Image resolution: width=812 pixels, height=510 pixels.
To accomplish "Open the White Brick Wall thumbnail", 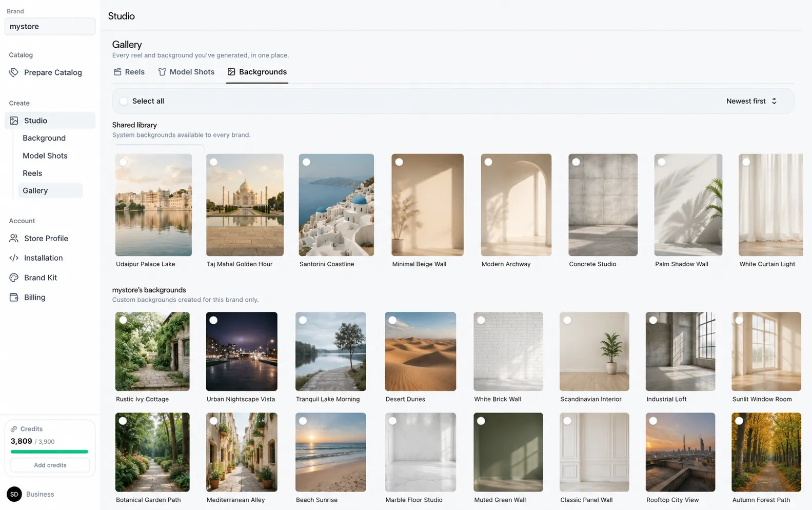I will coord(508,351).
